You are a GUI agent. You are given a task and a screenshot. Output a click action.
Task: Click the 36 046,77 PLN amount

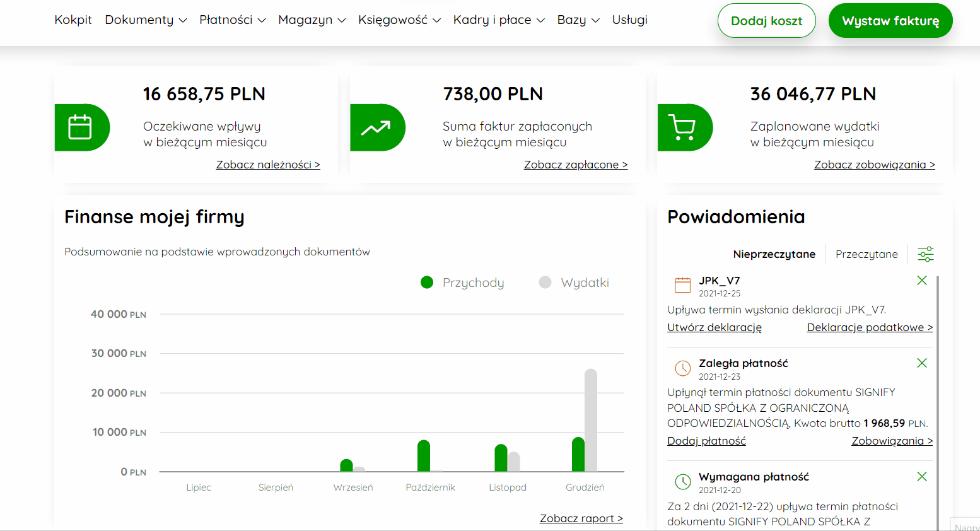(x=813, y=94)
